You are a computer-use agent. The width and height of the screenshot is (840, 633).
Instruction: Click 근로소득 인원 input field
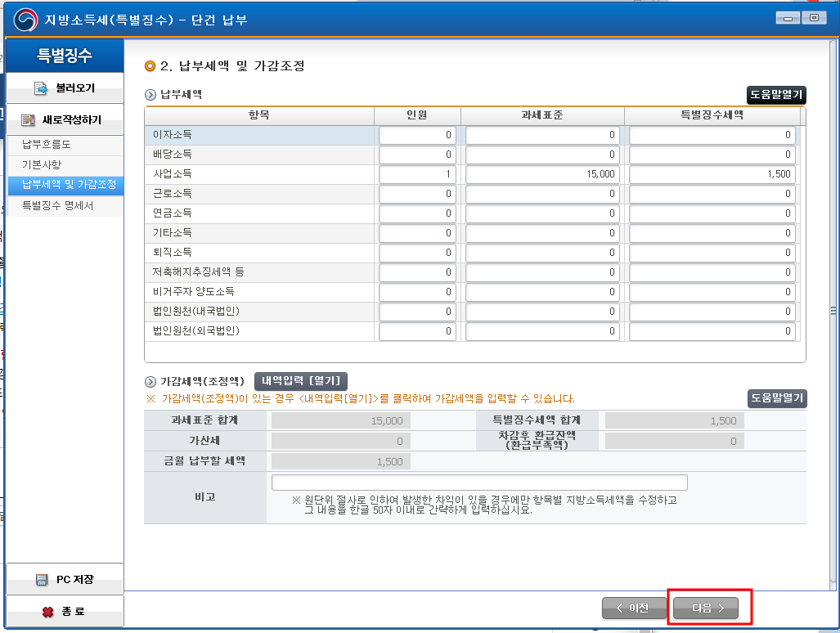[417, 195]
